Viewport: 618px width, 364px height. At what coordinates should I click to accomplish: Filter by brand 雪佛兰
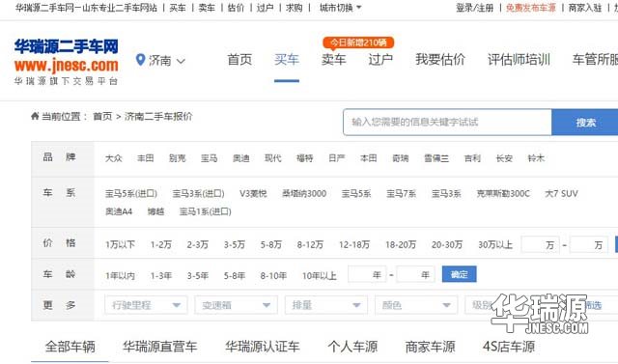point(436,158)
